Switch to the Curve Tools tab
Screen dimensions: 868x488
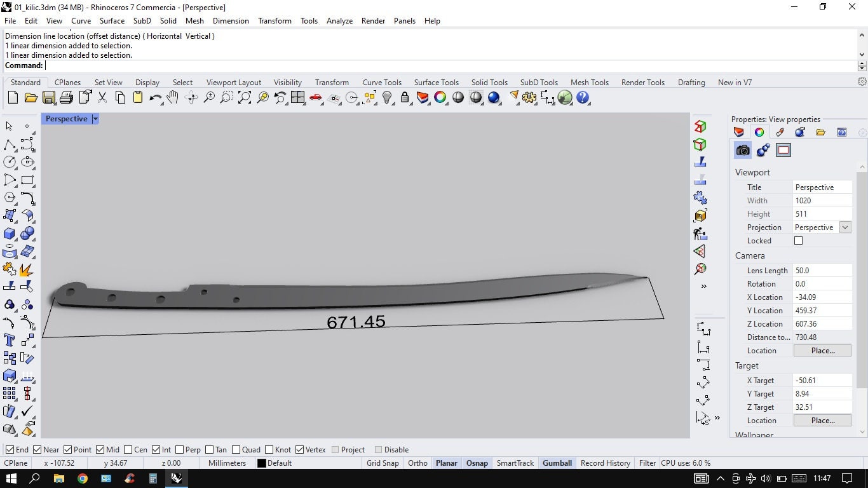pyautogui.click(x=382, y=82)
